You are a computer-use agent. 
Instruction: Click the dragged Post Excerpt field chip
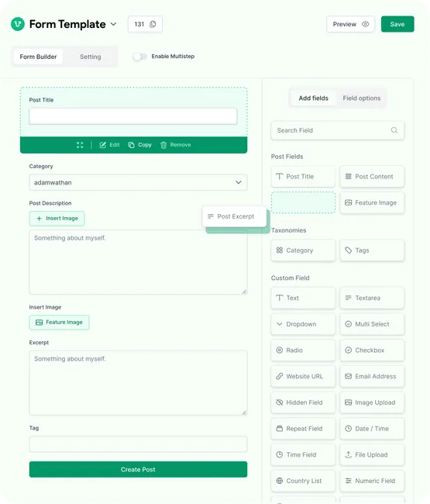[235, 216]
